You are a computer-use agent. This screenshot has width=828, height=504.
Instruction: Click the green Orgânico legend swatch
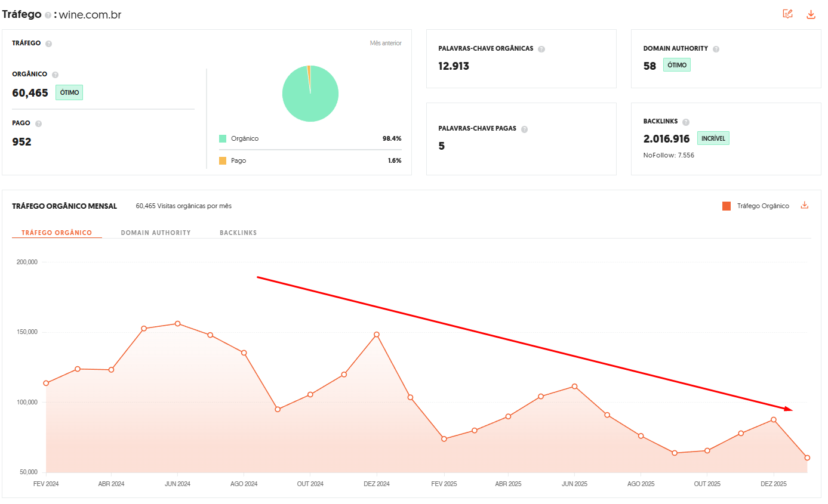[223, 138]
